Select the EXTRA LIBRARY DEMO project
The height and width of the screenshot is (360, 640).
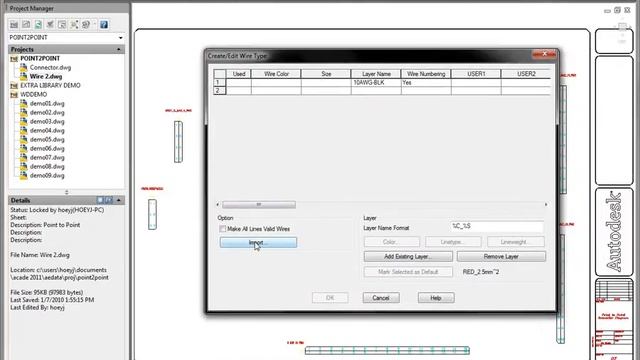tap(50, 85)
